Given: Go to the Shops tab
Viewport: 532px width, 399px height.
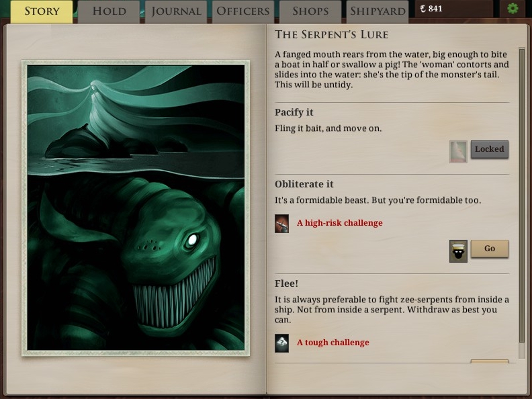Looking at the screenshot, I should coord(310,11).
